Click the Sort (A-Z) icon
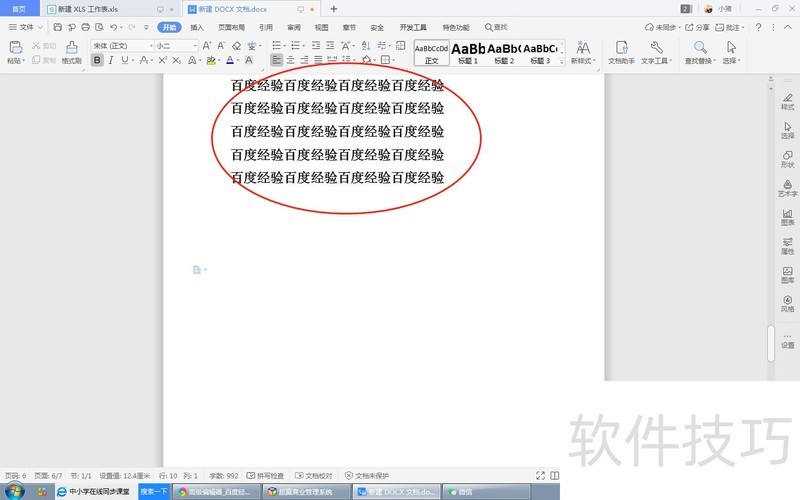Screen dimensions: 800x500 tap(366, 45)
